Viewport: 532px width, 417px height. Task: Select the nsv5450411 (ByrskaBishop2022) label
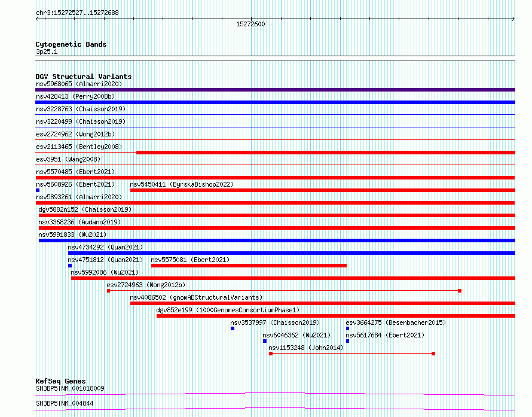(x=182, y=184)
